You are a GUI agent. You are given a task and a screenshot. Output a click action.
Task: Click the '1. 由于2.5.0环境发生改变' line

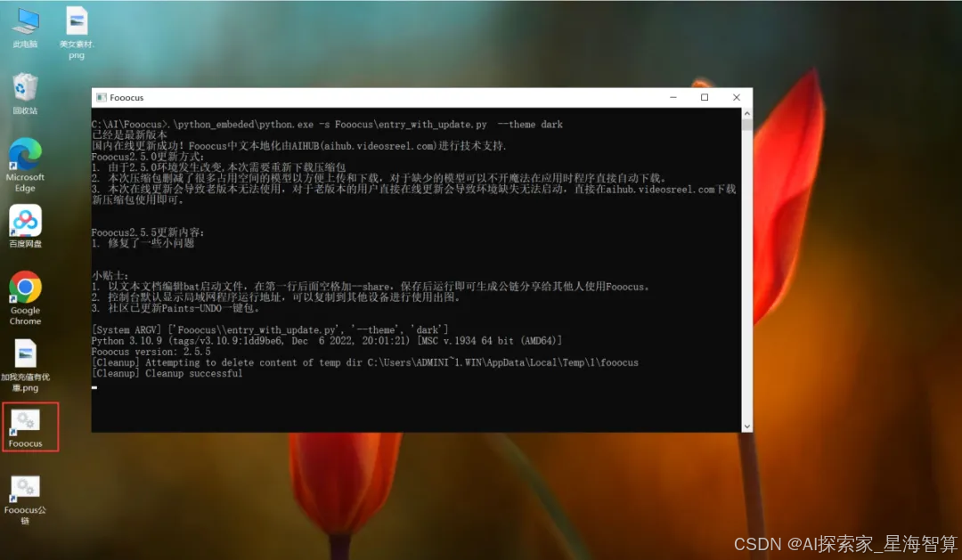218,166
